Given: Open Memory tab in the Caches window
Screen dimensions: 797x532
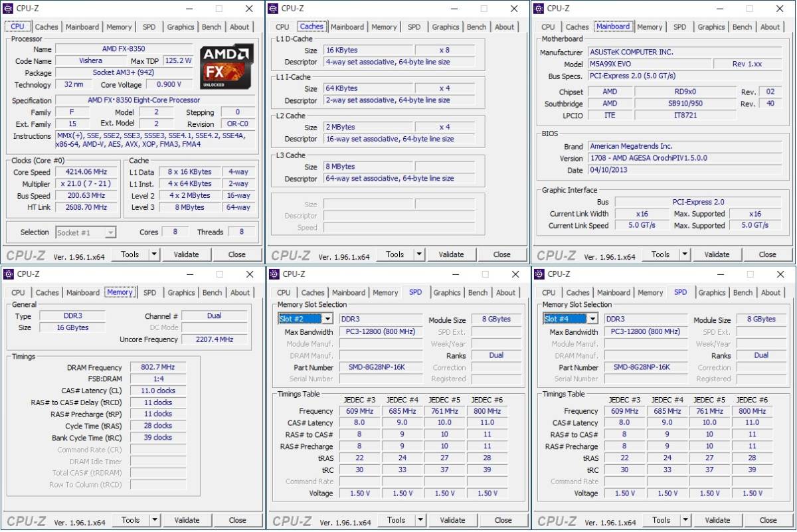Looking at the screenshot, I should click(384, 27).
